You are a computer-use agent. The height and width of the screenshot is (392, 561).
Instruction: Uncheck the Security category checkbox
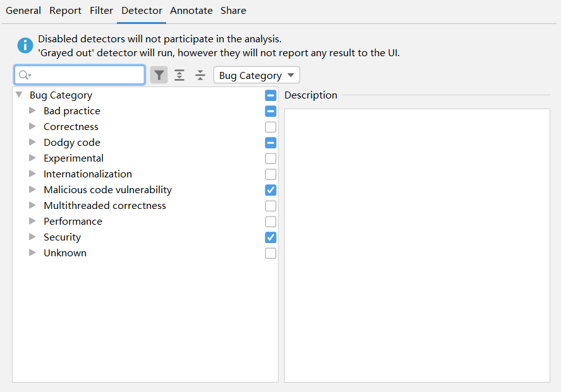click(x=270, y=237)
